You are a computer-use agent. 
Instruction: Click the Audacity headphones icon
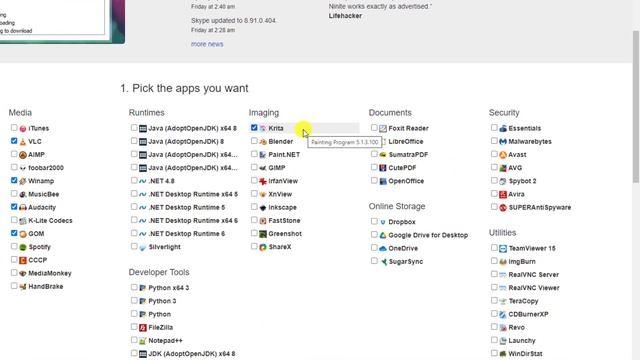23,207
